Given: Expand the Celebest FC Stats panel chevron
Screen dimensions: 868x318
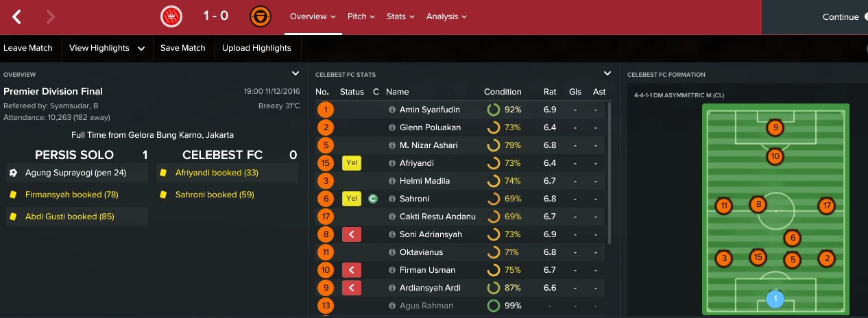Looking at the screenshot, I should 607,73.
